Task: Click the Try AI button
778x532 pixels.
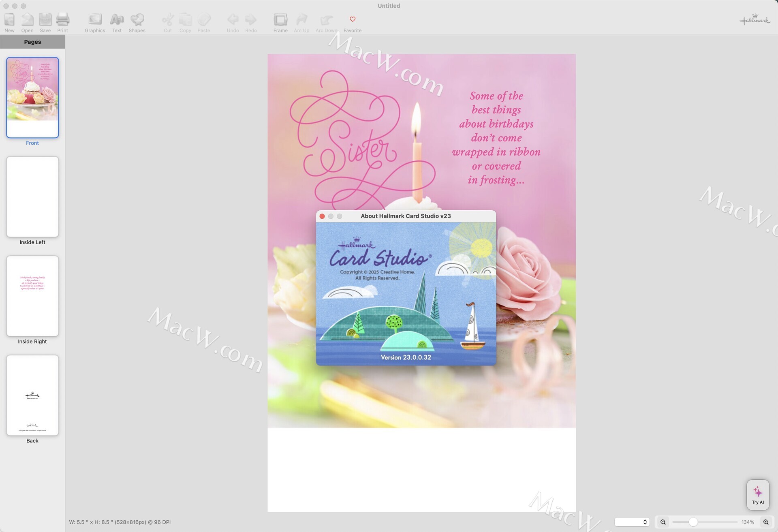Action: pyautogui.click(x=757, y=494)
